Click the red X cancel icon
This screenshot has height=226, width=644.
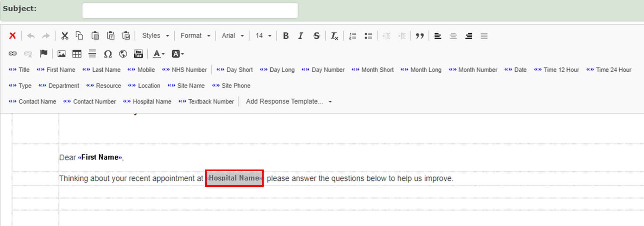(12, 36)
